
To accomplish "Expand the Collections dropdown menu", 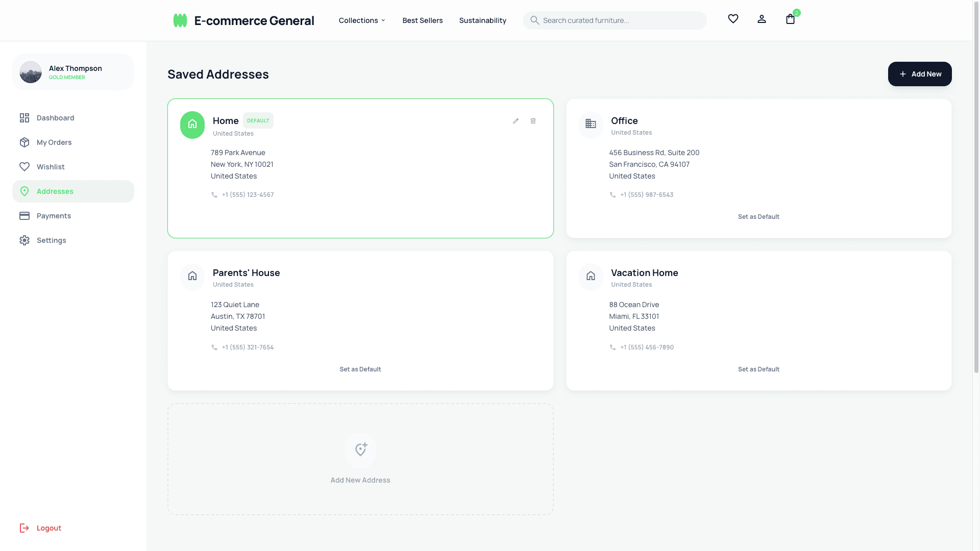I will coord(361,20).
